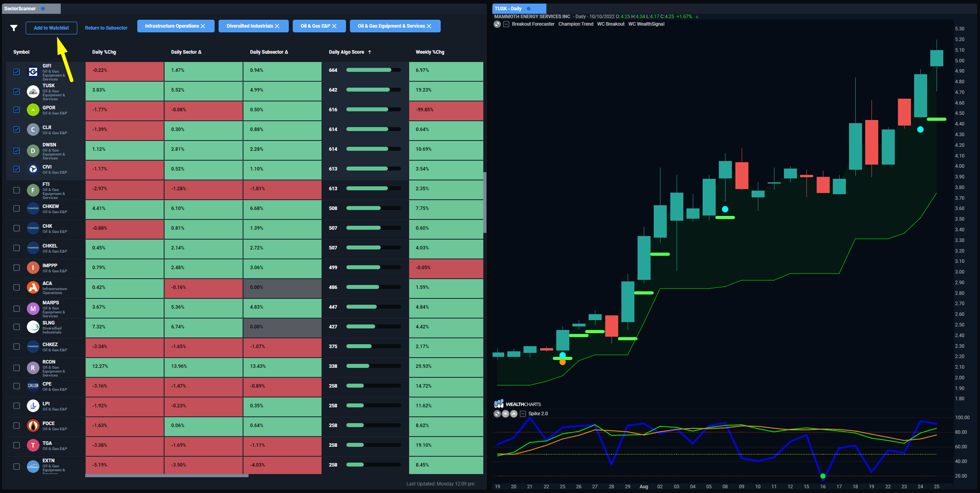
Task: Click the CHKEW Chesapeake logo
Action: coord(33,208)
